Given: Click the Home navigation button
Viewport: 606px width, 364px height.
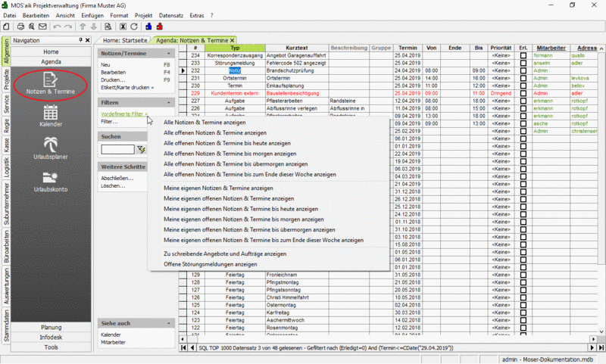Looking at the screenshot, I should pos(51,51).
